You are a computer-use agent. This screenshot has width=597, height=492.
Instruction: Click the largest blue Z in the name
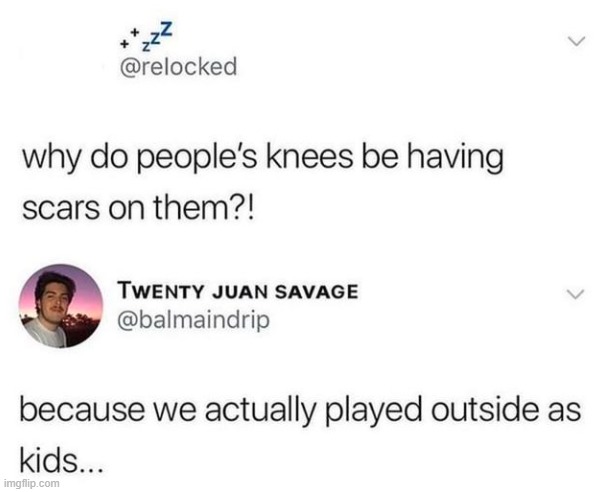pyautogui.click(x=168, y=30)
